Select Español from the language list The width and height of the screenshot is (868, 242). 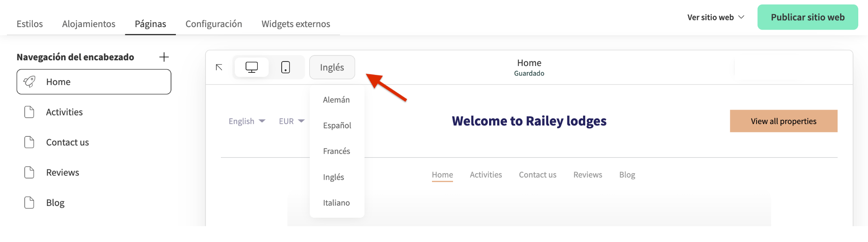tap(337, 125)
